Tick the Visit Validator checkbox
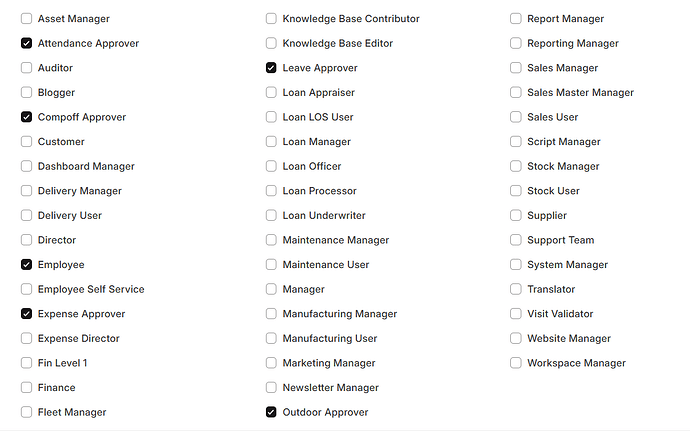 516,314
